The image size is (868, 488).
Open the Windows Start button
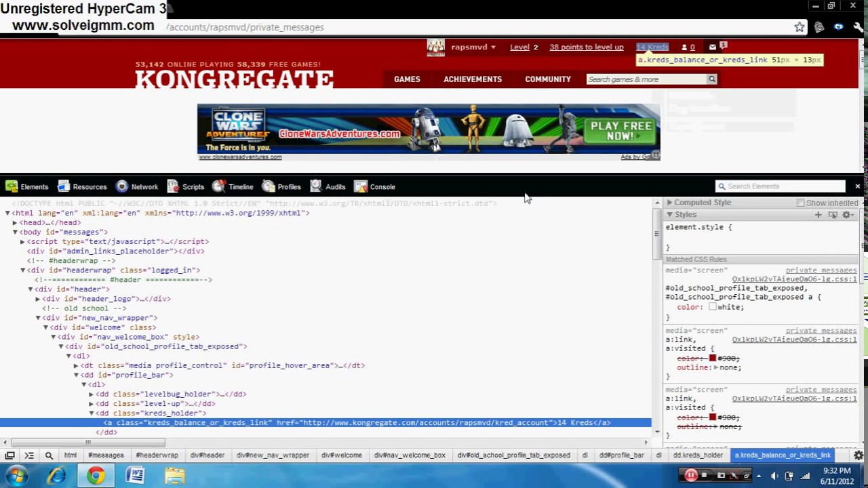click(16, 475)
